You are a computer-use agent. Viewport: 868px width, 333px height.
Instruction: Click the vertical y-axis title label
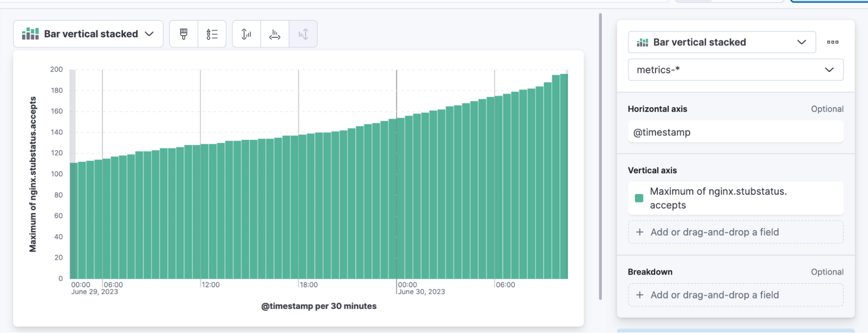pos(33,174)
